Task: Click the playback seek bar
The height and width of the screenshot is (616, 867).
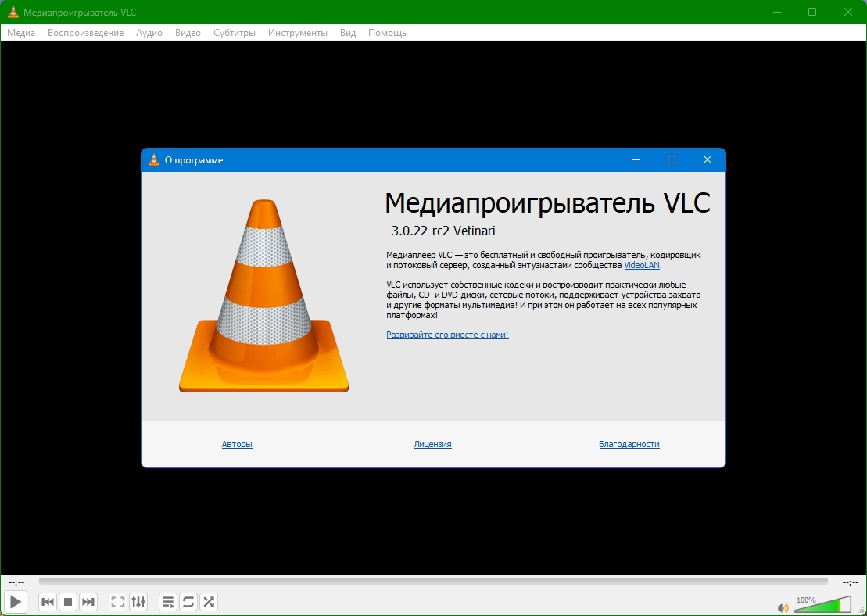Action: (x=433, y=582)
